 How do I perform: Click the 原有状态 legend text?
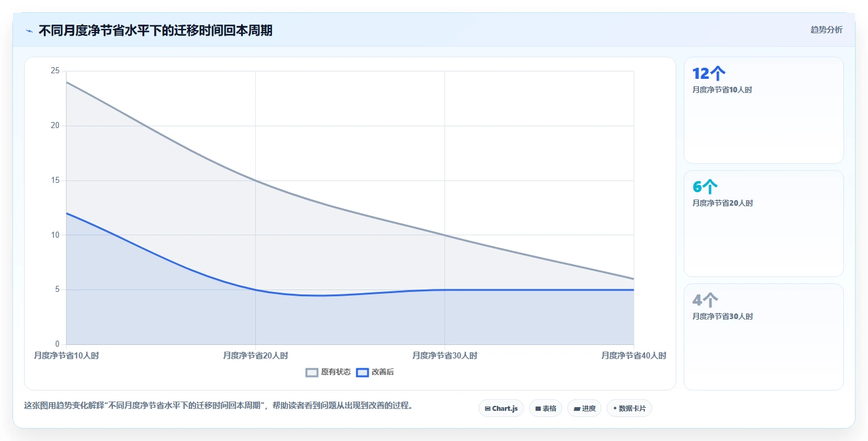click(336, 372)
